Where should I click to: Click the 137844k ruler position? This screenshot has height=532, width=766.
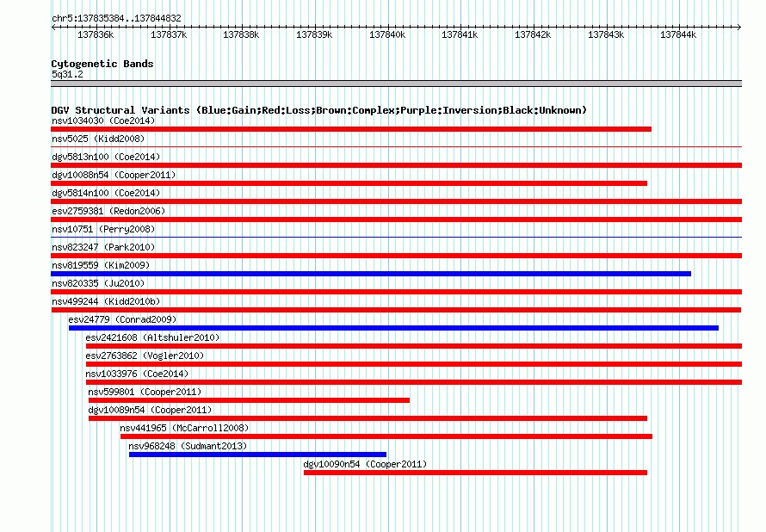678,34
